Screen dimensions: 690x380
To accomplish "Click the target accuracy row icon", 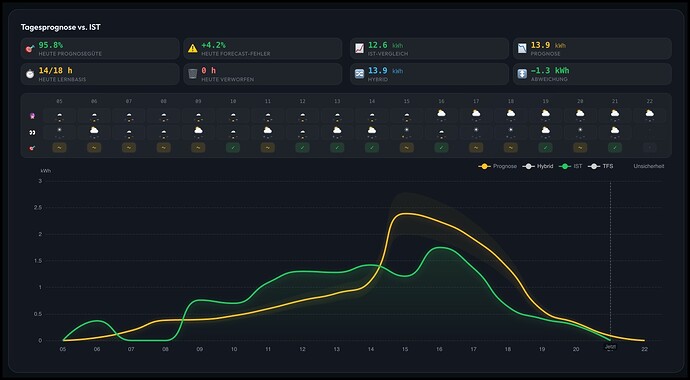I will coord(32,148).
